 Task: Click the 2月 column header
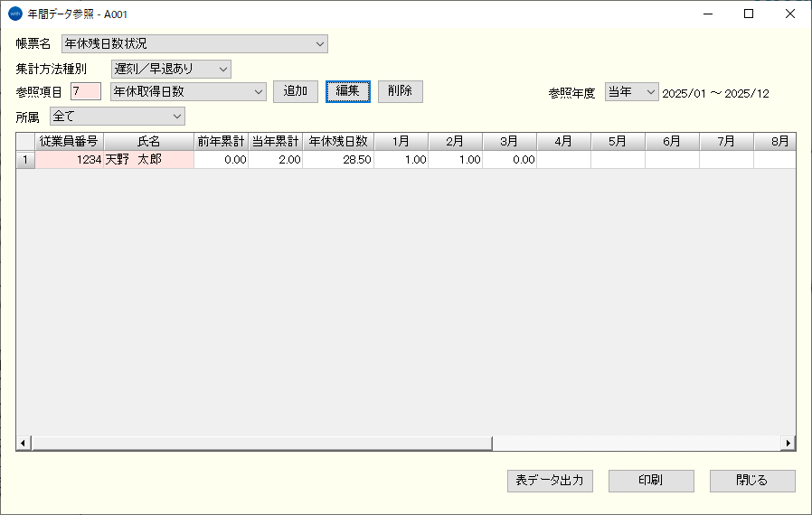click(x=455, y=141)
